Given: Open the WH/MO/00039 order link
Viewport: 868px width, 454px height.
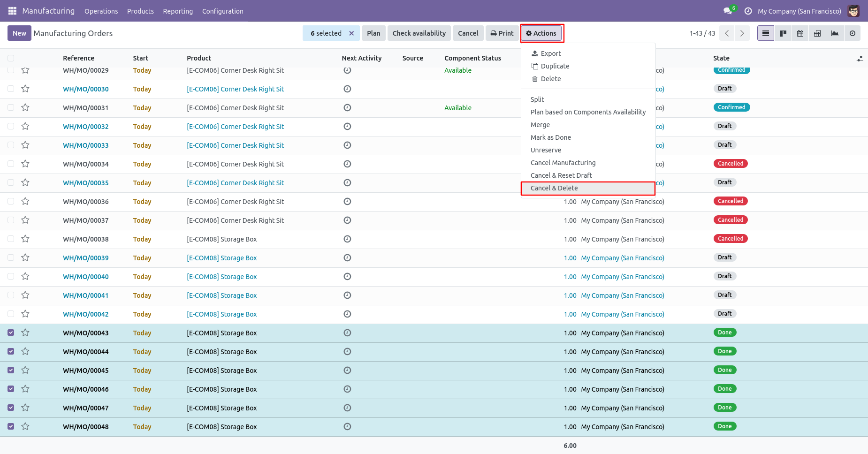Looking at the screenshot, I should click(x=86, y=258).
